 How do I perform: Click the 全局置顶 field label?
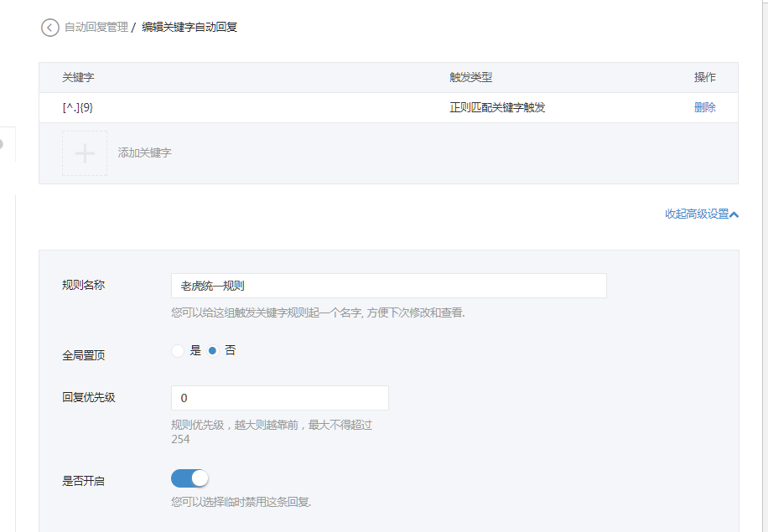(x=83, y=355)
